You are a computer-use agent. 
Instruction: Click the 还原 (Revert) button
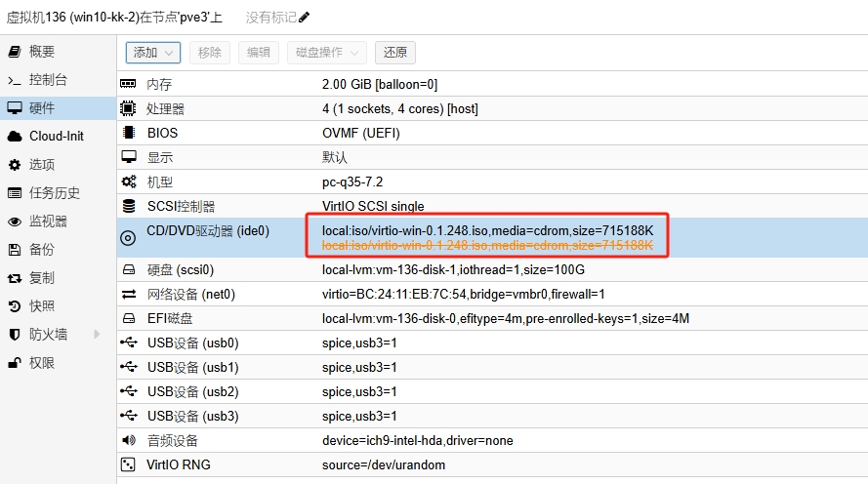395,53
